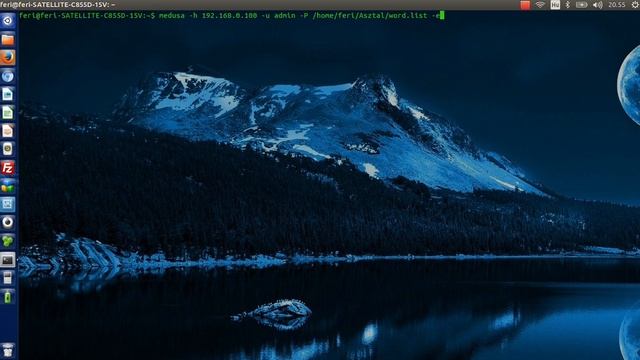Viewport: 640px width, 360px height.
Task: Click the terminal cursor after '-e'
Action: click(442, 16)
